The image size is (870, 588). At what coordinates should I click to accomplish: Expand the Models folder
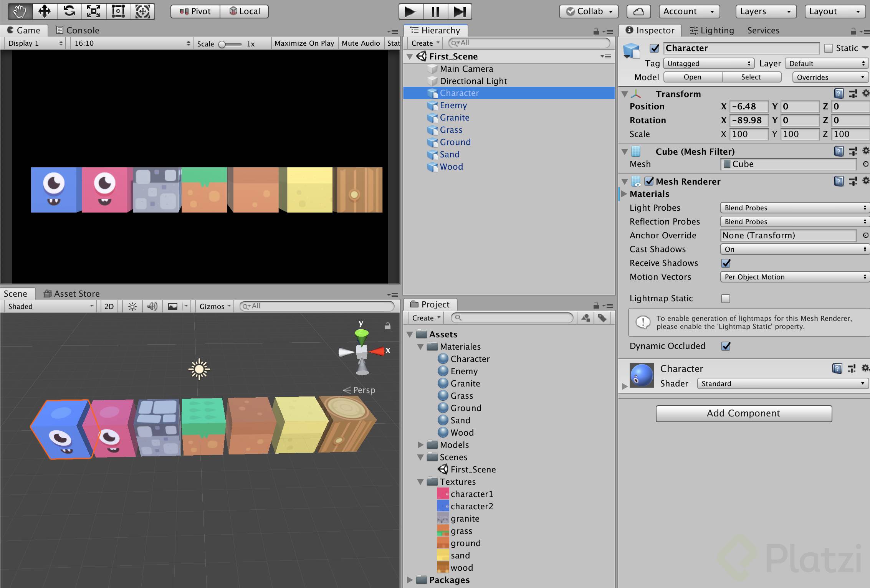click(420, 445)
